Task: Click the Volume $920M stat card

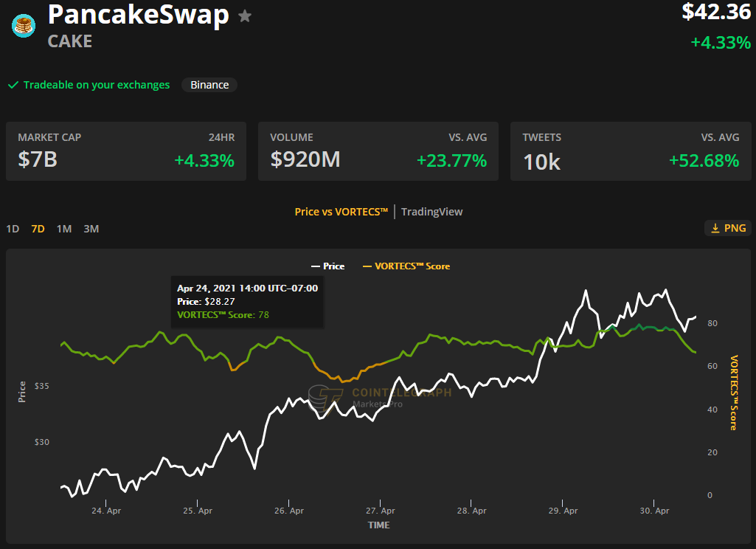Action: point(378,151)
